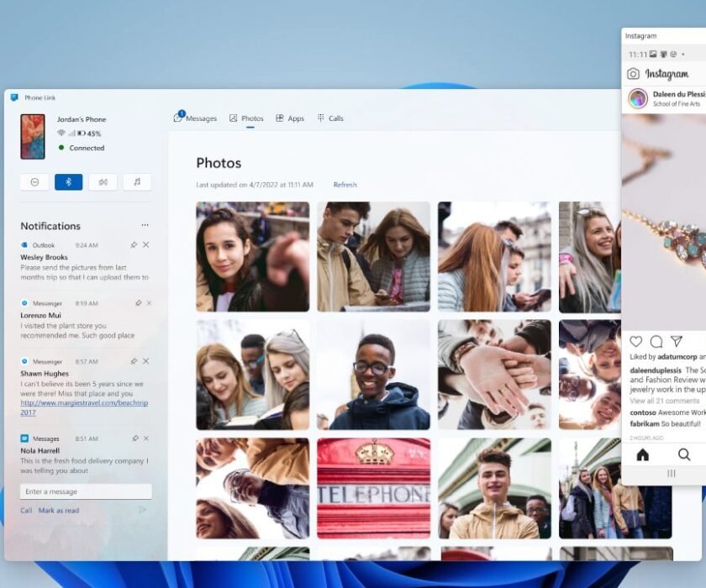Click Mark as read under Nola's message

click(x=59, y=510)
